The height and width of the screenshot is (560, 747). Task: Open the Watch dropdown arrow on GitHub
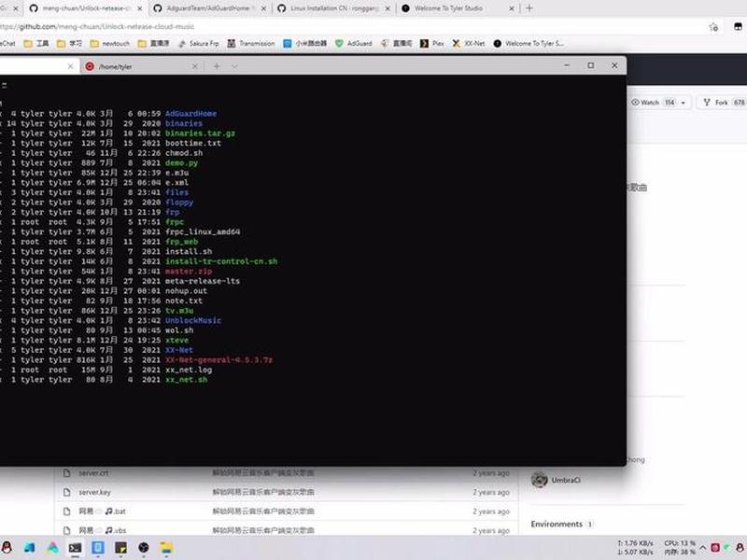click(684, 103)
